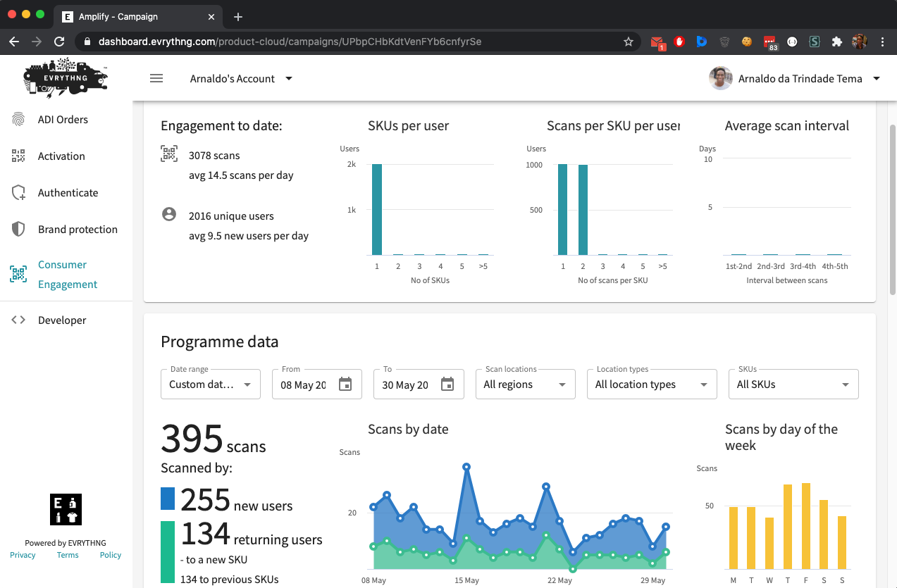Screen dimensions: 897x588
Task: Open the Chrome three-dot menu
Action: [882, 42]
